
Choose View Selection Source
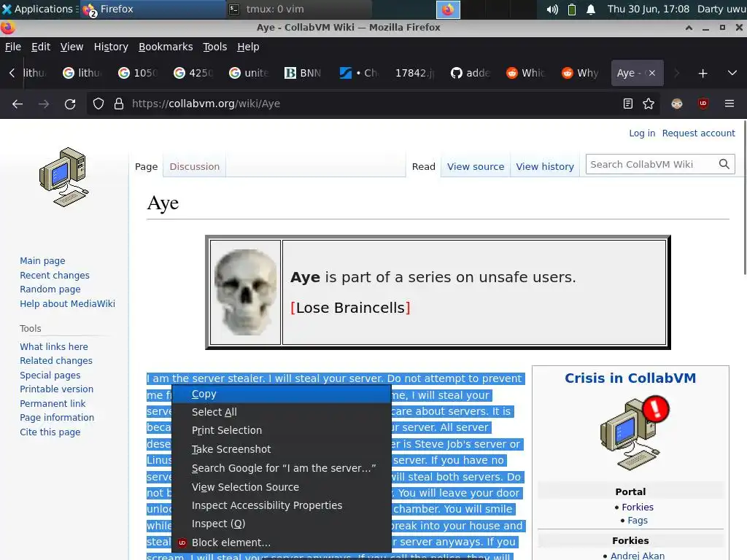[x=281, y=487]
